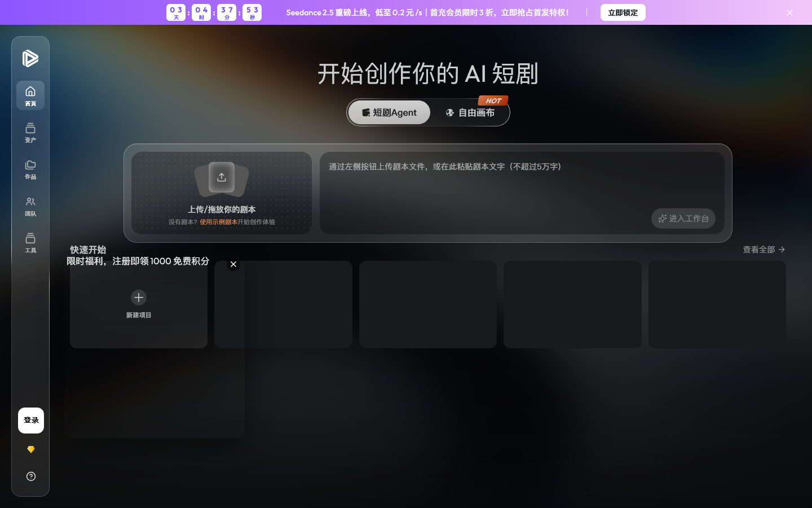Screen dimensions: 812x508
Task: Click 进入工作台 button
Action: (683, 218)
